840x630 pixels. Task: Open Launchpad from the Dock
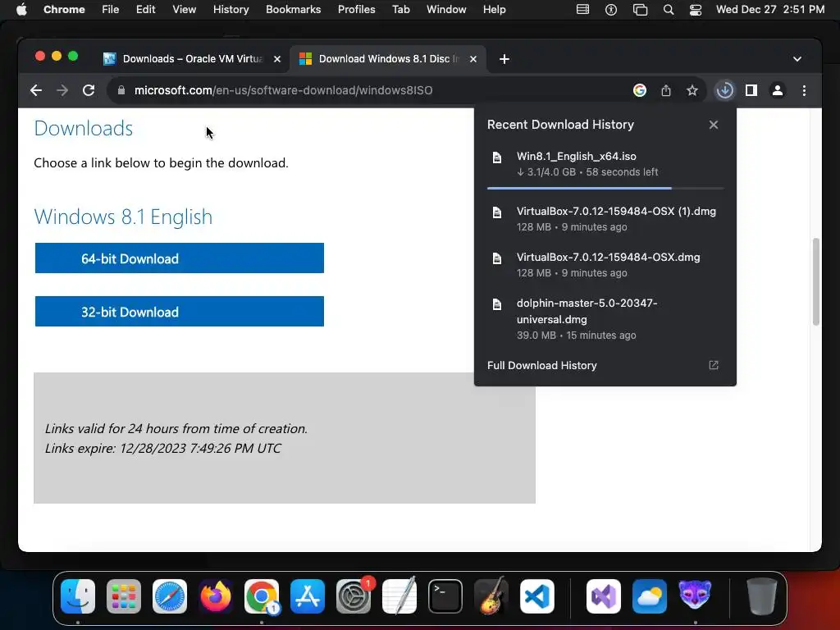[124, 596]
